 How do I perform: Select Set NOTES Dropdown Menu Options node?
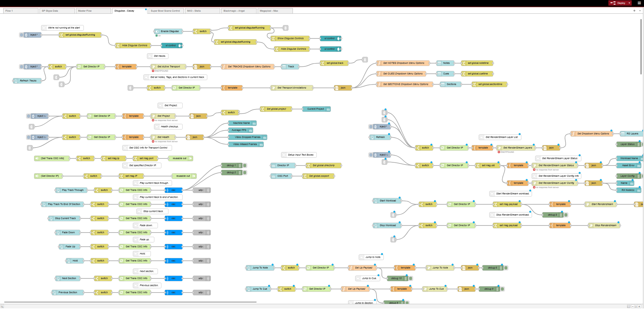point(403,63)
